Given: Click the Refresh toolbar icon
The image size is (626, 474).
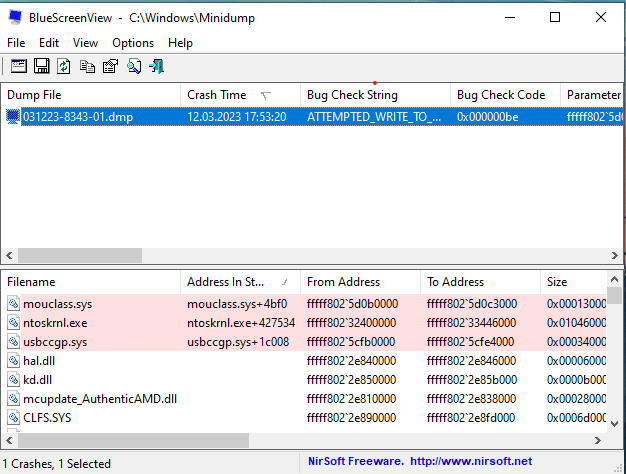Looking at the screenshot, I should [64, 66].
